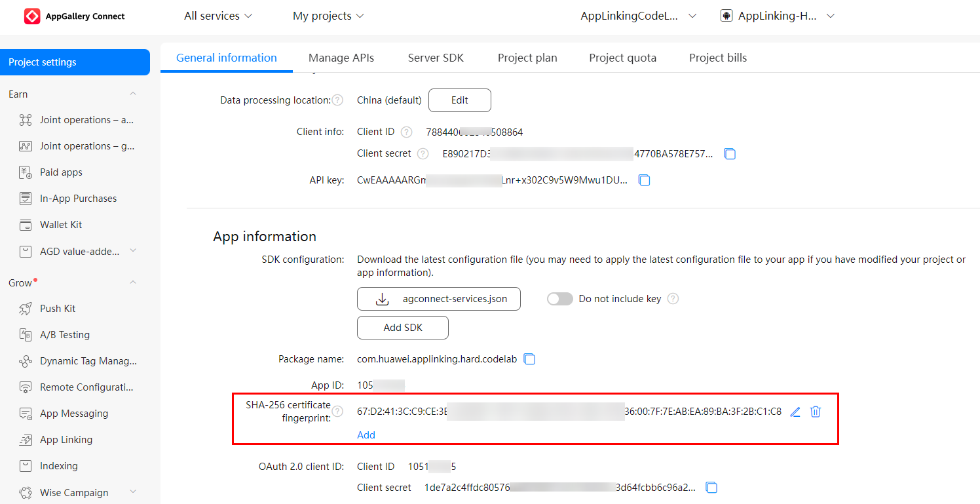Switch to the General information tab
This screenshot has height=504, width=980.
coord(227,58)
